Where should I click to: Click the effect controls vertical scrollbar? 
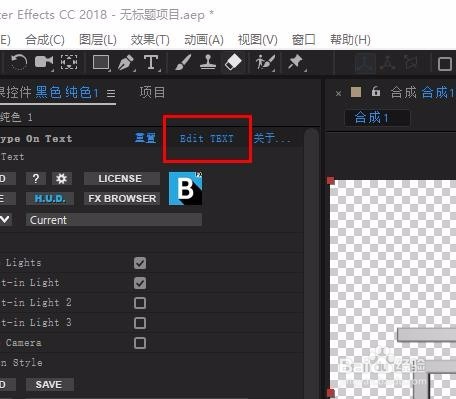click(x=312, y=263)
